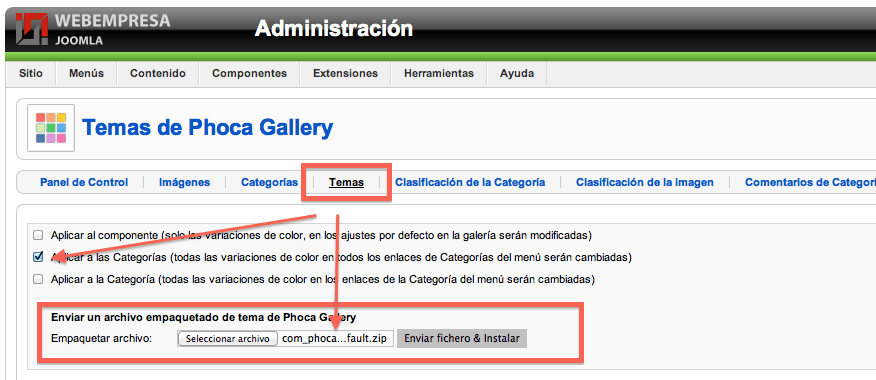
Task: Check Aplicar a la Categoría checkbox
Action: pos(38,279)
